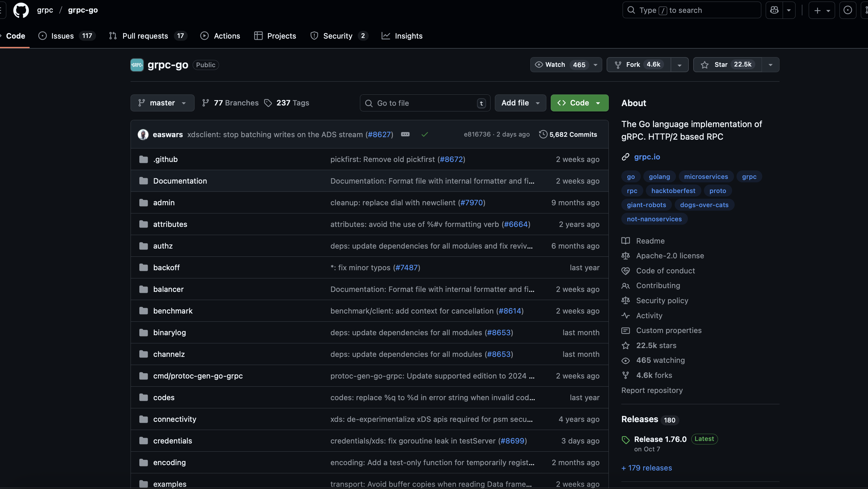Screen dimensions: 868x489
Task: Click the hacktoberfest topic tag
Action: coord(673,191)
